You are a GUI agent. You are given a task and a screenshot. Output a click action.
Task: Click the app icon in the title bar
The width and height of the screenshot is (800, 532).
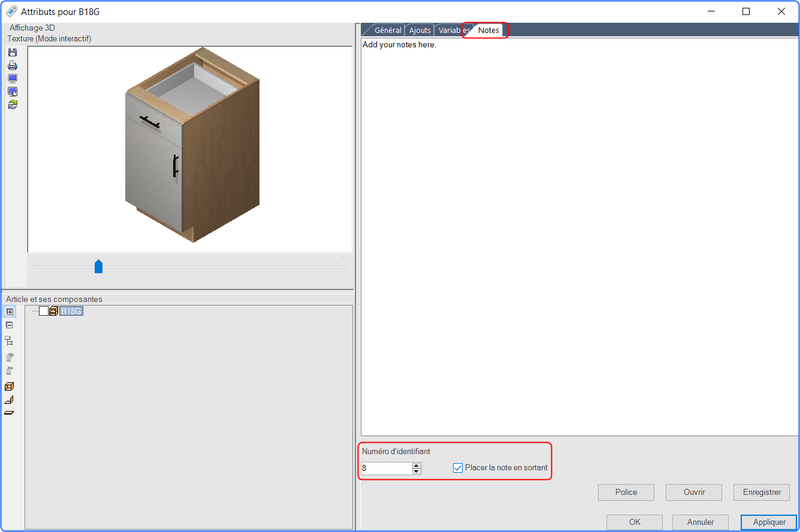[11, 11]
